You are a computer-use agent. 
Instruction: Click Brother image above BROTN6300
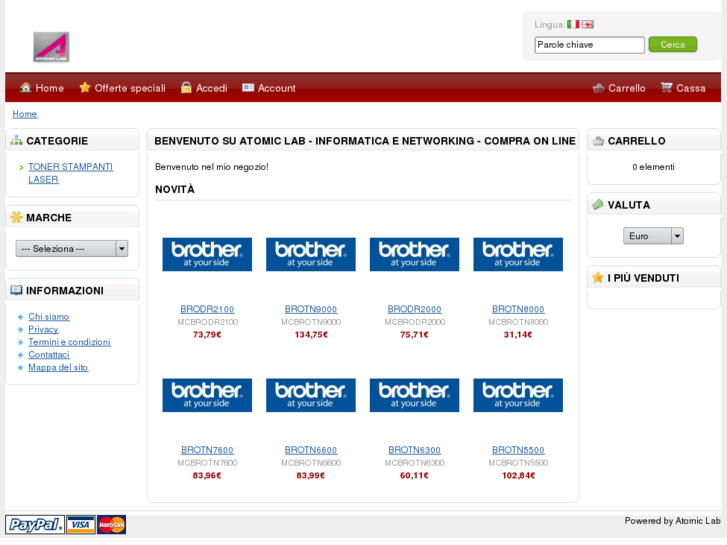point(415,395)
